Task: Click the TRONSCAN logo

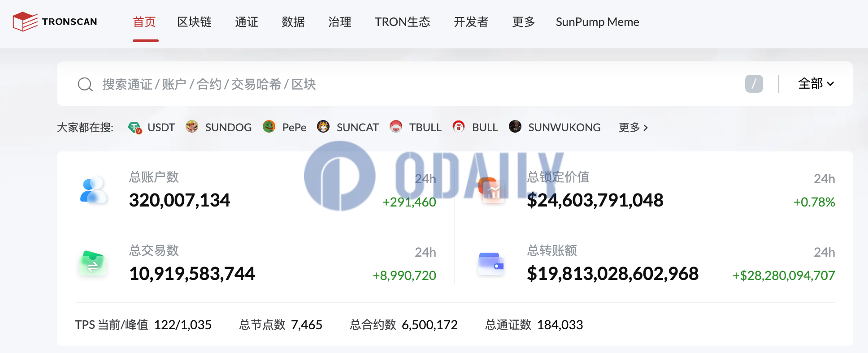Action: 55,22
